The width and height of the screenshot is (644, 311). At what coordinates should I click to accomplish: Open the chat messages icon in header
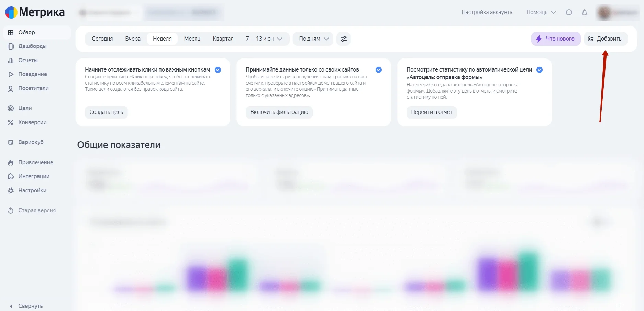pyautogui.click(x=569, y=12)
